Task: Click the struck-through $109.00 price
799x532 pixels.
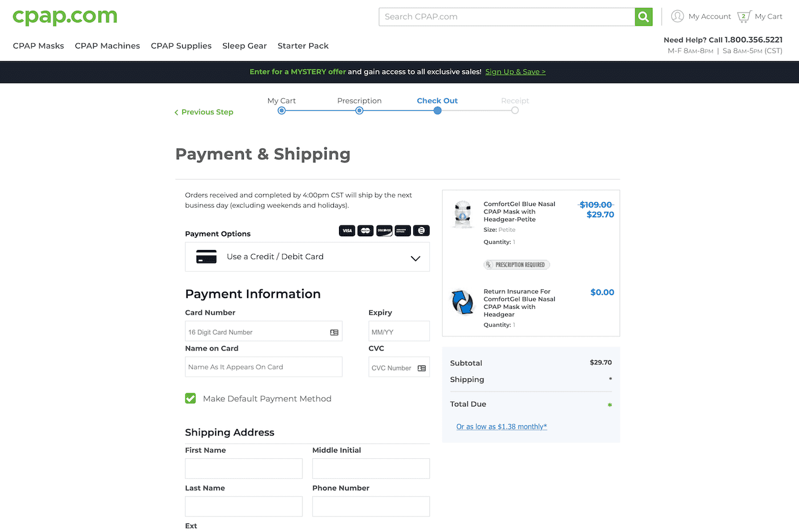Action: point(596,205)
